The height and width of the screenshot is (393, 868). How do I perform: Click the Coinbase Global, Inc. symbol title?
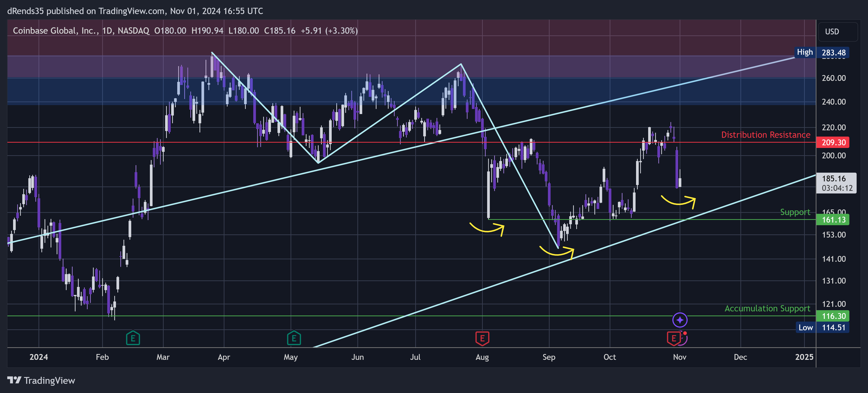56,31
